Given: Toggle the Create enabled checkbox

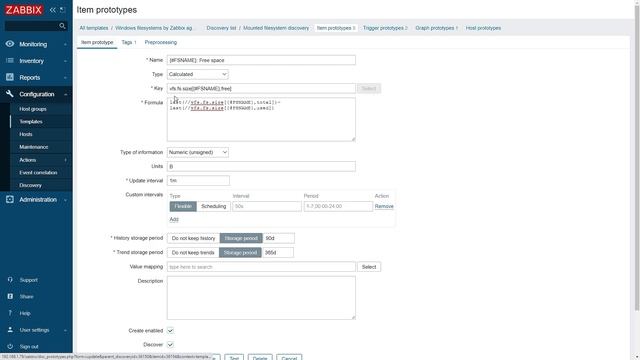Looking at the screenshot, I should pos(170,331).
